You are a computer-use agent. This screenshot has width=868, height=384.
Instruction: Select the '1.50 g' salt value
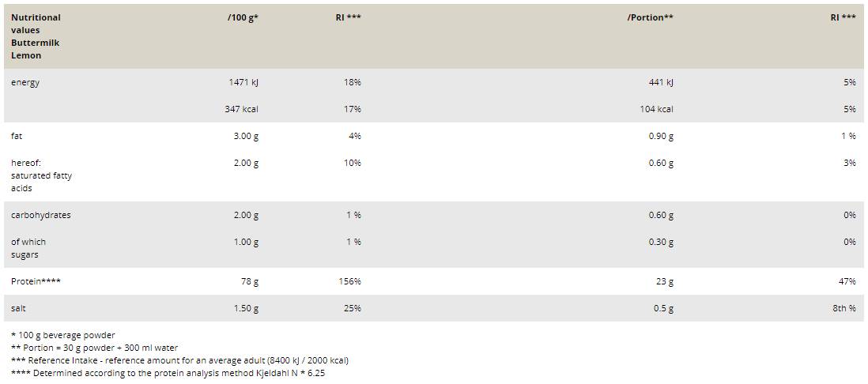[246, 308]
